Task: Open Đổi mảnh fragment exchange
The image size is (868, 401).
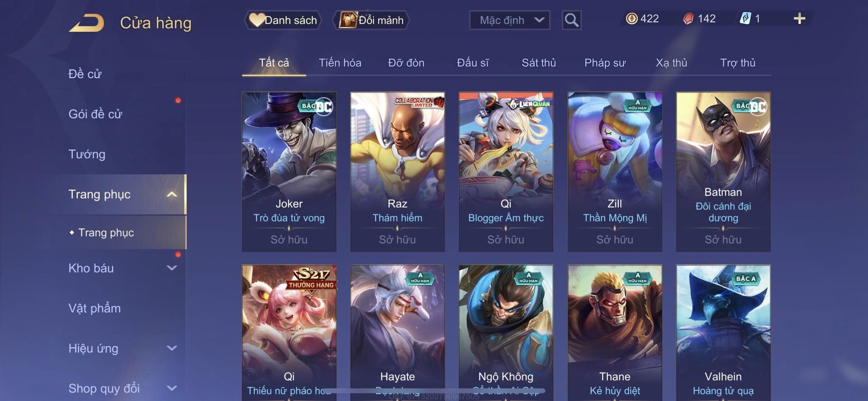Action: 371,20
